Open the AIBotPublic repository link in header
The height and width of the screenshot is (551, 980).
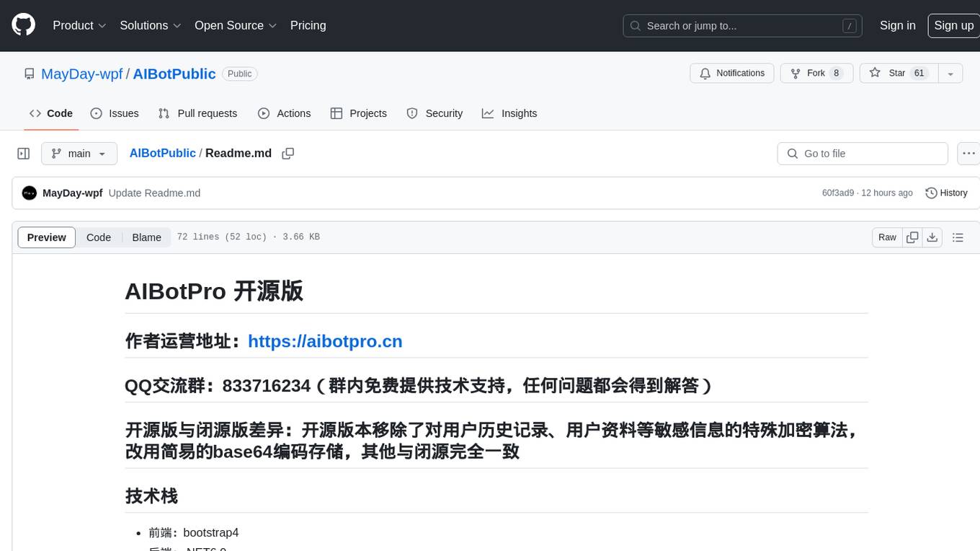(174, 74)
